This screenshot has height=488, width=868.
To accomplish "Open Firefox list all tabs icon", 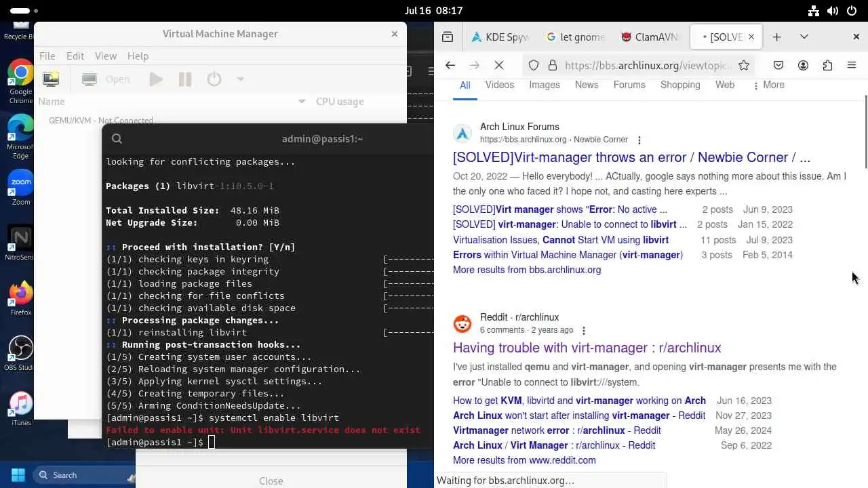I will point(448,37).
